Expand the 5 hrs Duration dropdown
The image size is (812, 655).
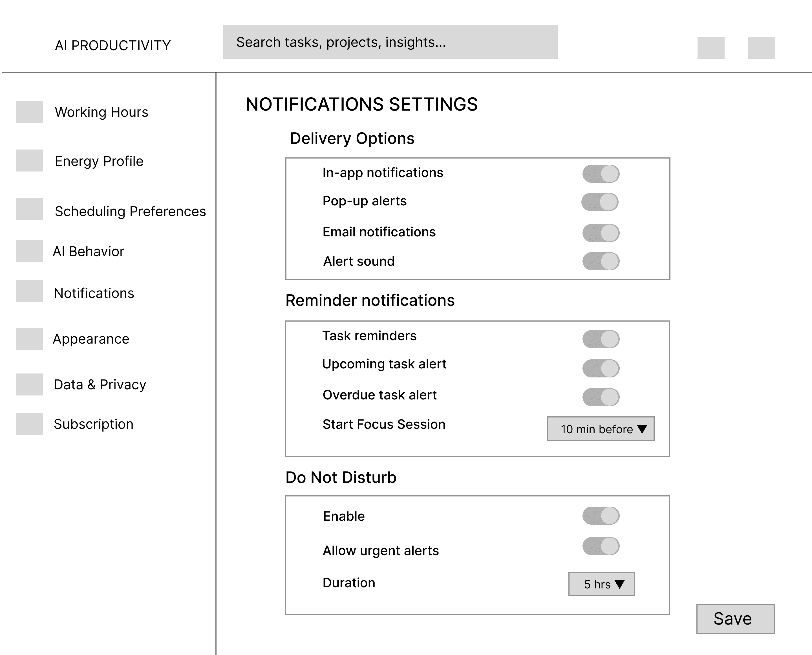tap(601, 584)
